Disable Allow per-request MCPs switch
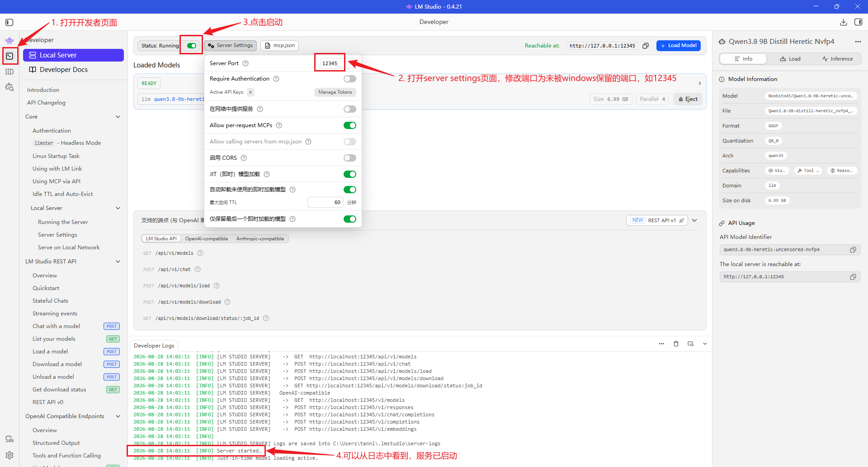This screenshot has width=868, height=467. (x=350, y=125)
